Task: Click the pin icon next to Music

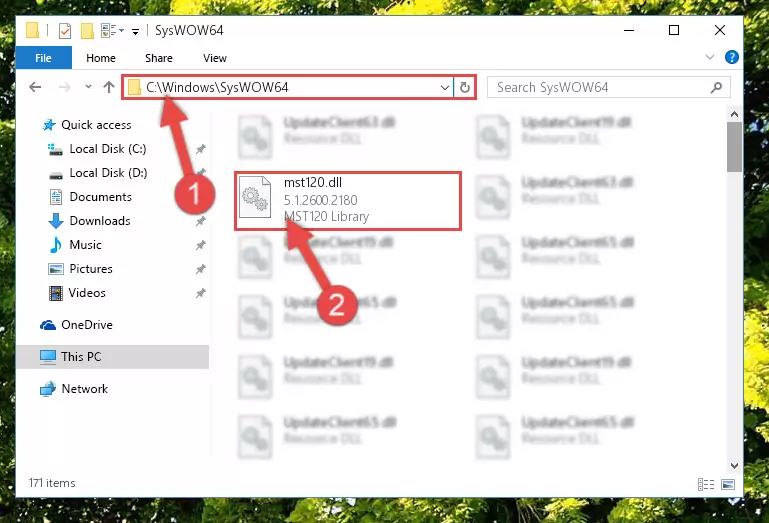Action: pos(201,245)
